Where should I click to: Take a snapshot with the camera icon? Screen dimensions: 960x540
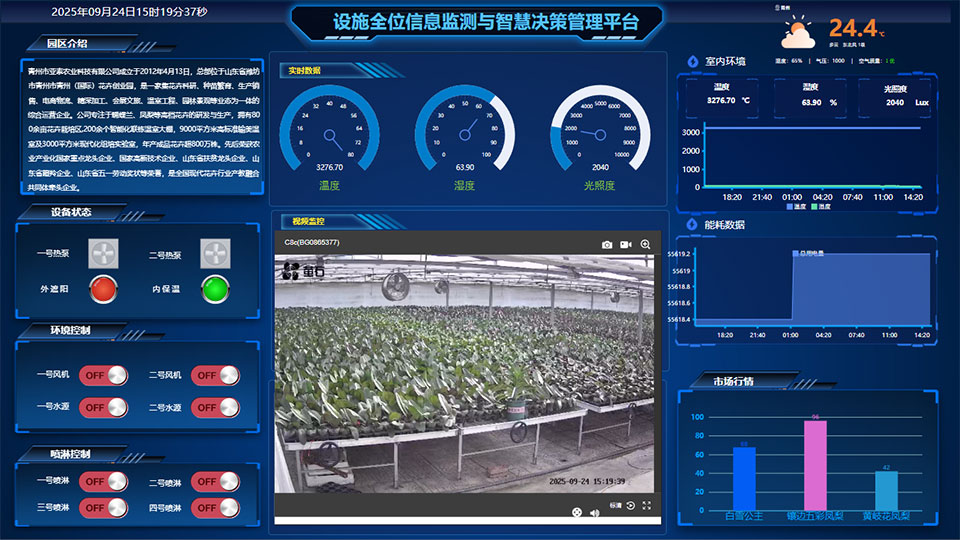pos(607,244)
